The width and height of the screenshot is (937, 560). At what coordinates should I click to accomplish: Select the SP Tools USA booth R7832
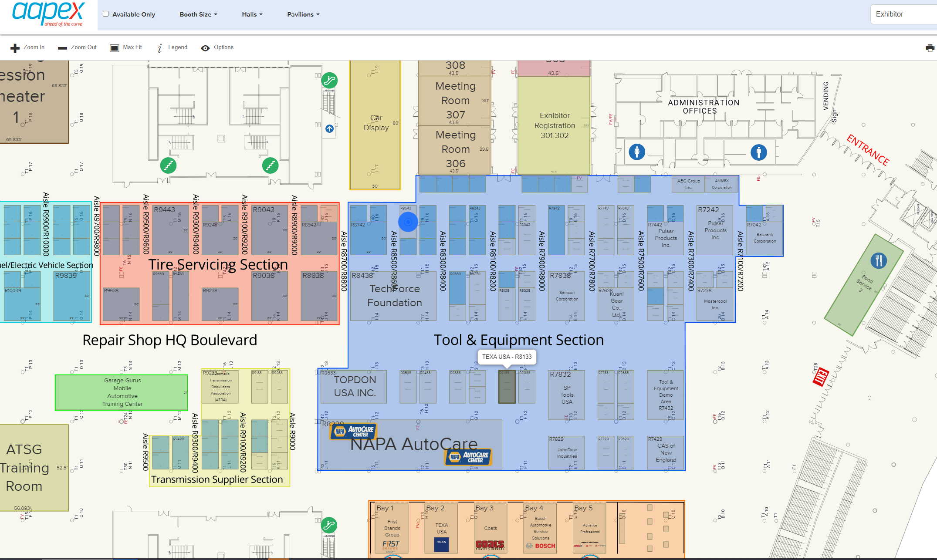point(566,395)
